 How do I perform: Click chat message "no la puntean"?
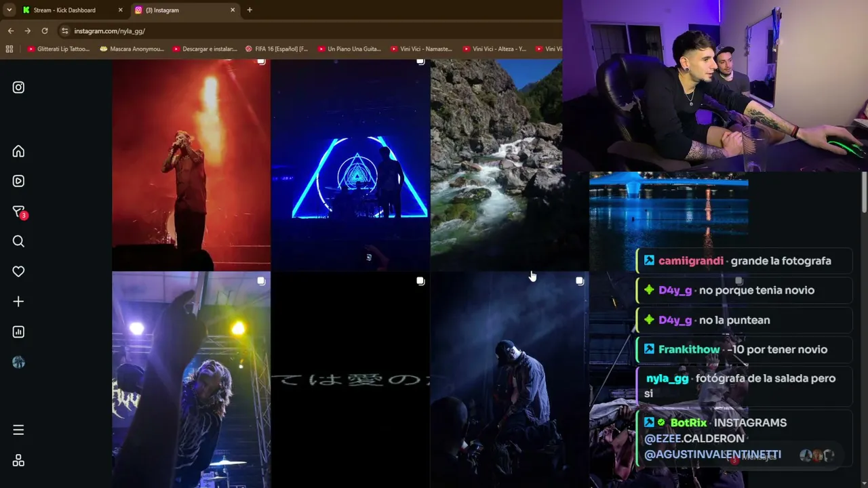point(734,320)
